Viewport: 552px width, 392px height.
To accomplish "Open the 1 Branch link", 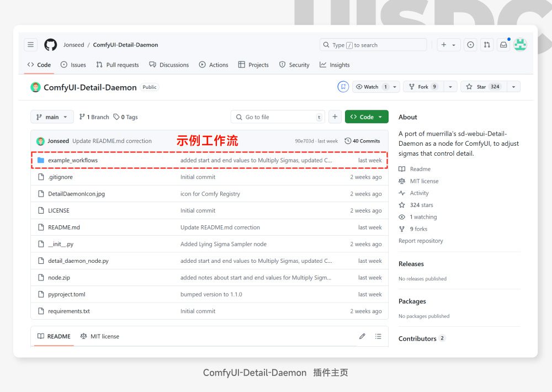I will click(94, 117).
